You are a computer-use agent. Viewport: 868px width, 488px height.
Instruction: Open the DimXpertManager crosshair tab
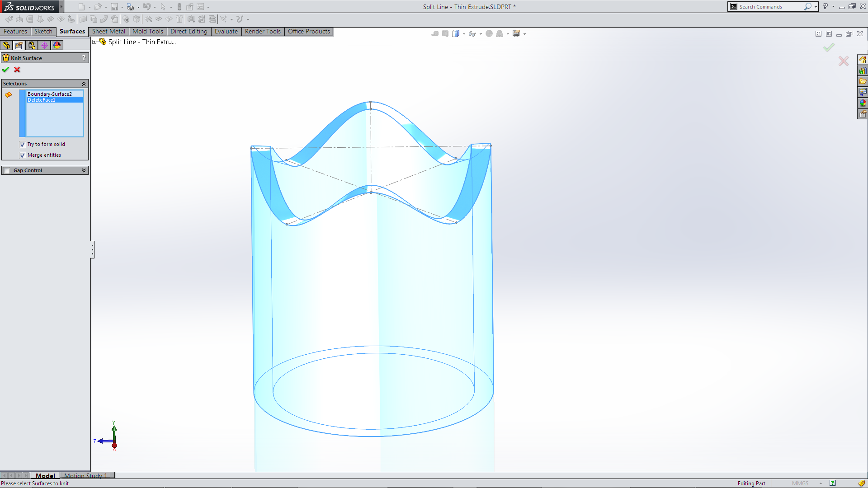tap(44, 45)
